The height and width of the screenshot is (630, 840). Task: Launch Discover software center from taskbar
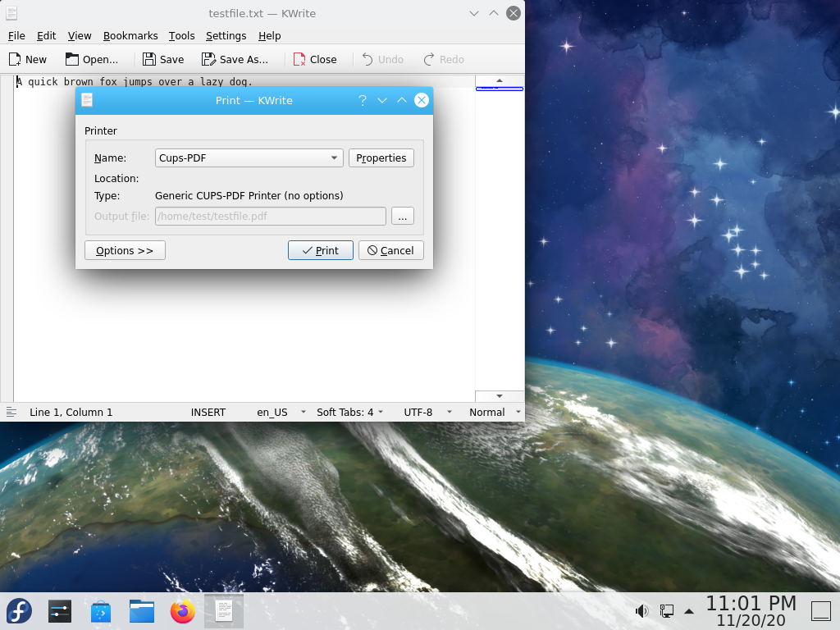pyautogui.click(x=101, y=611)
